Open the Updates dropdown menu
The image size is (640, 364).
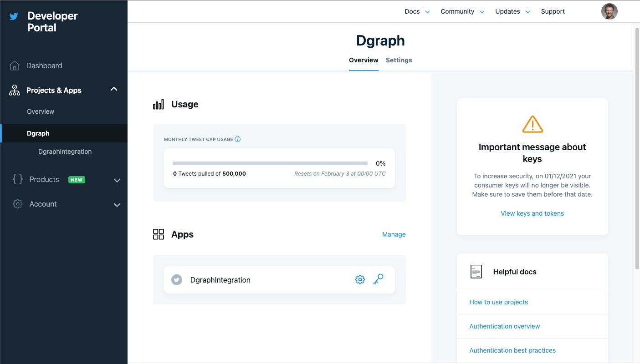(513, 11)
